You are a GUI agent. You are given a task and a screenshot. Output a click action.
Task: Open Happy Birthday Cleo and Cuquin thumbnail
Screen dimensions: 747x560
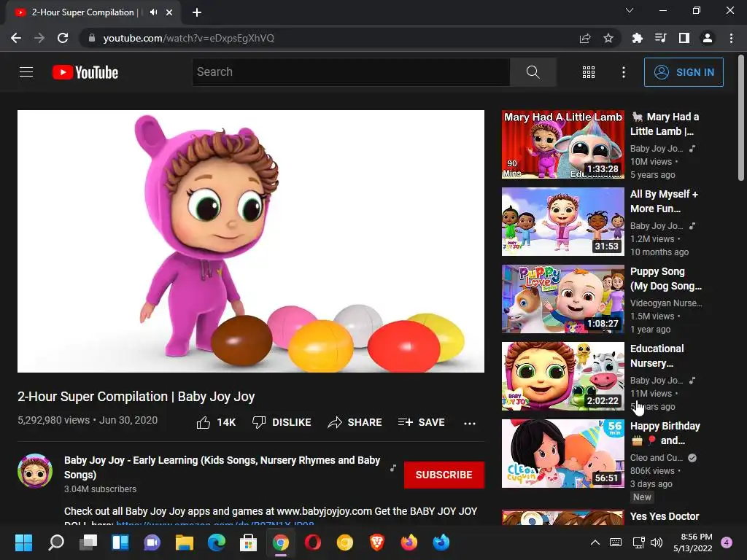pyautogui.click(x=562, y=454)
